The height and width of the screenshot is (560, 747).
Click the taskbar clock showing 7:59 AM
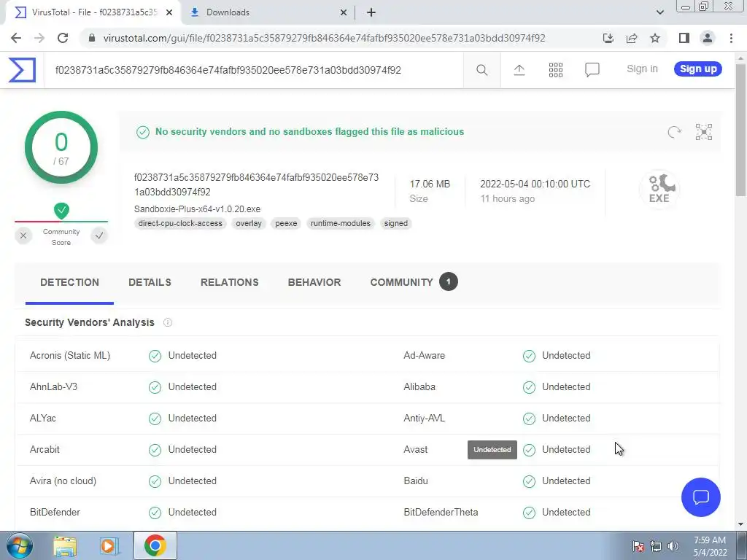click(710, 546)
